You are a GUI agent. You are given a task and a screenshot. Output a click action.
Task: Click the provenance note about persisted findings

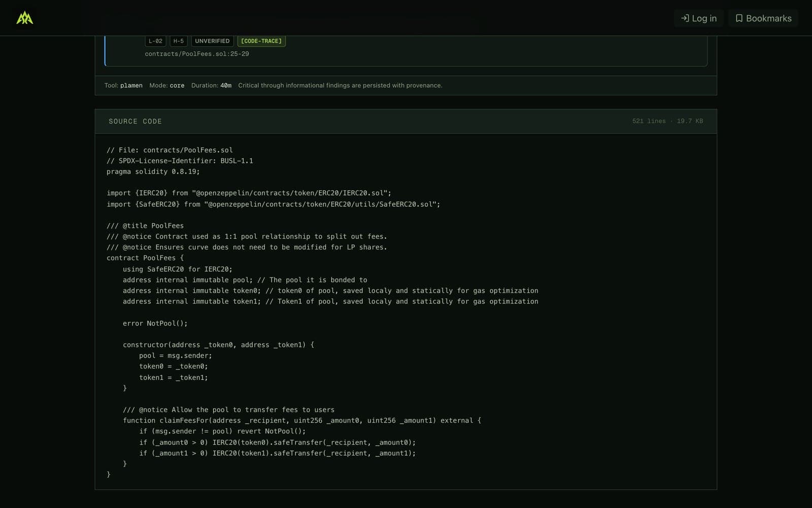340,85
